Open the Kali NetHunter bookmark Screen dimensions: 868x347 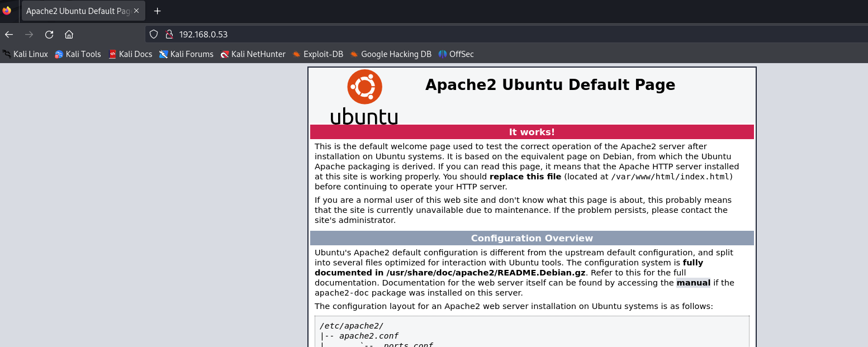pyautogui.click(x=253, y=54)
